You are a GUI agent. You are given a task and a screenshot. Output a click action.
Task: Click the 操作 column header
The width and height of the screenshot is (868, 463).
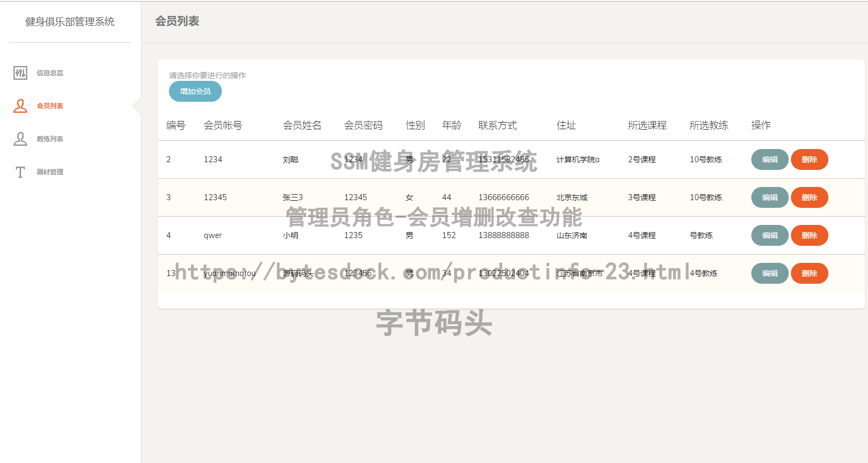[x=761, y=125]
